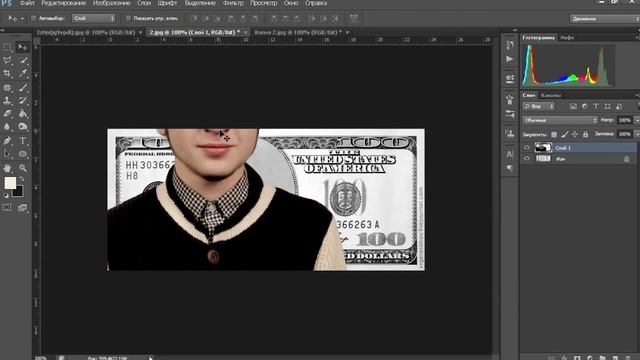Toggle lock image pixels brush icon
Viewport: 640px width, 360px height.
[x=564, y=134]
